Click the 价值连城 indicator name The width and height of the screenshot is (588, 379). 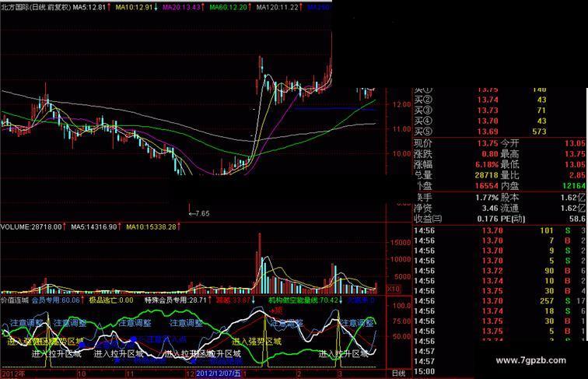click(15, 300)
